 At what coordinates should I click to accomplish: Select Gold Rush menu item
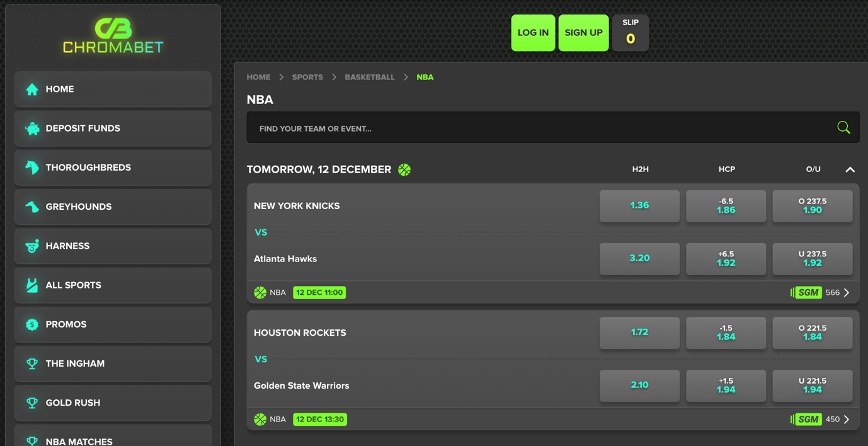[x=113, y=403]
